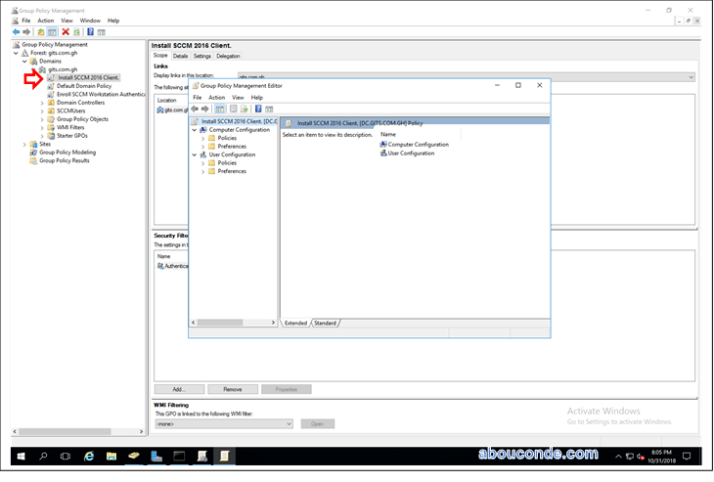Switch to the Standard tab in editor
This screenshot has width=714, height=482.
[326, 323]
